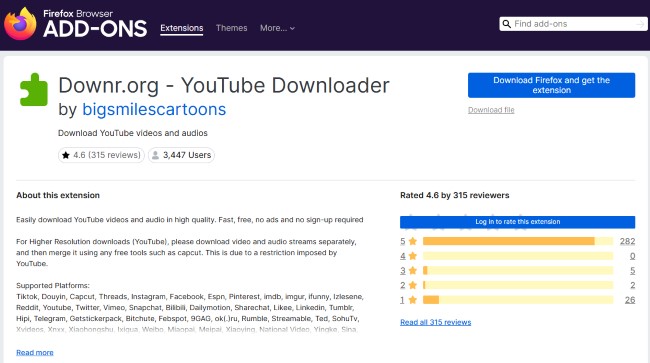Click the Find add-ons search field
The image size is (650, 363).
click(573, 24)
